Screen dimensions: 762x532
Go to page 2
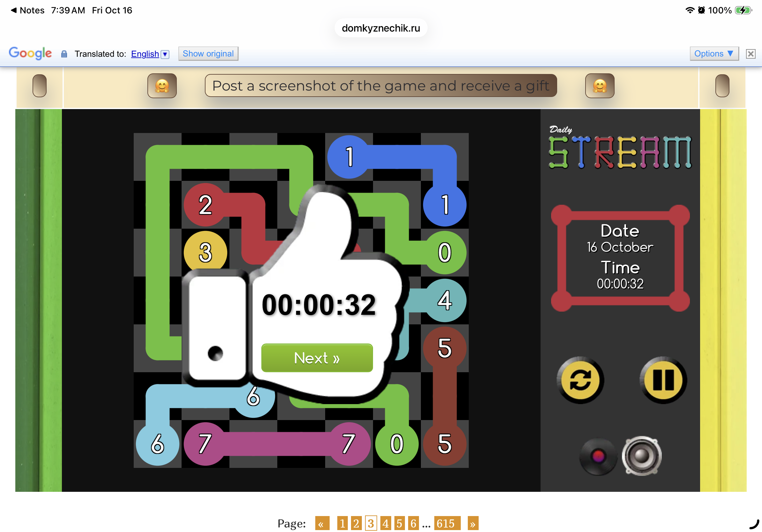[x=356, y=523]
